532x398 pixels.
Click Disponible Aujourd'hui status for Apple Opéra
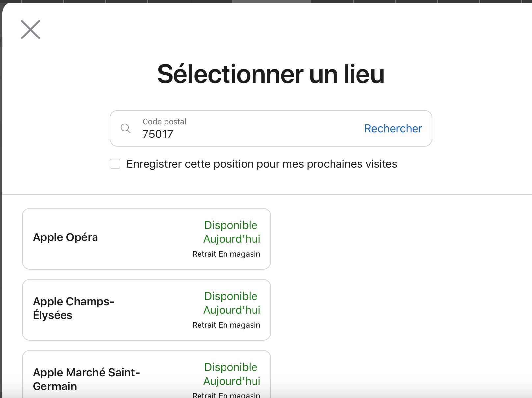(x=232, y=232)
